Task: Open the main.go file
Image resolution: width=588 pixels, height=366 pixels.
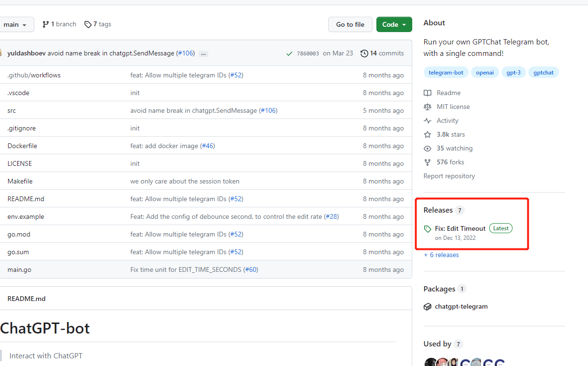Action: tap(20, 269)
